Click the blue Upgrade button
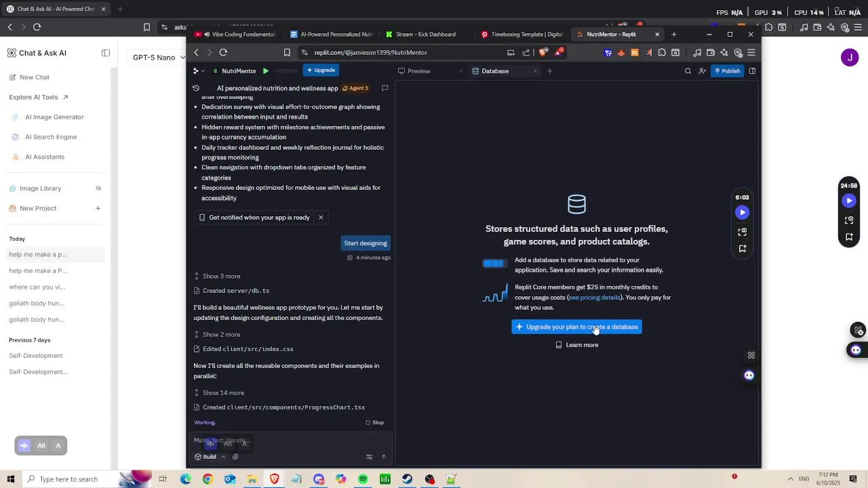This screenshot has height=488, width=868. (321, 70)
